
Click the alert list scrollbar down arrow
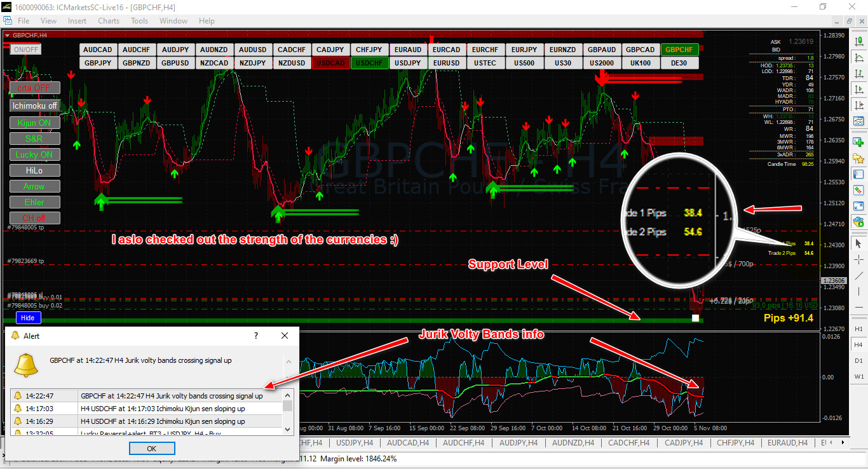(x=288, y=430)
